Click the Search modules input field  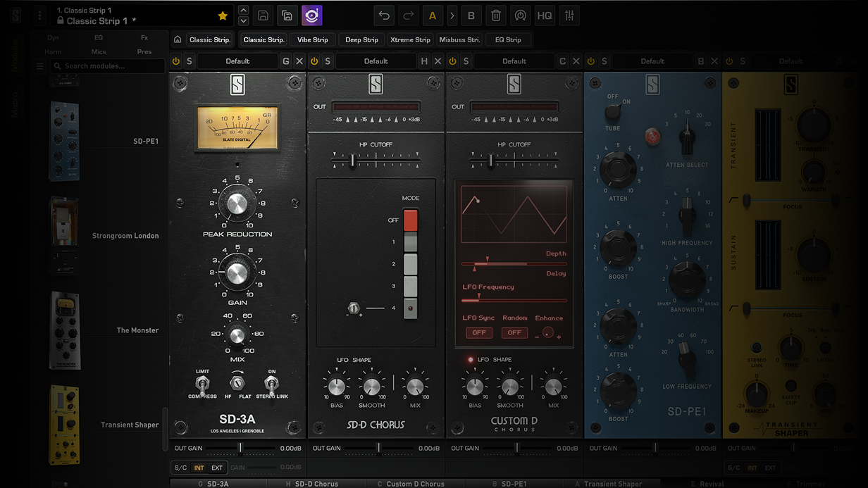[x=109, y=66]
